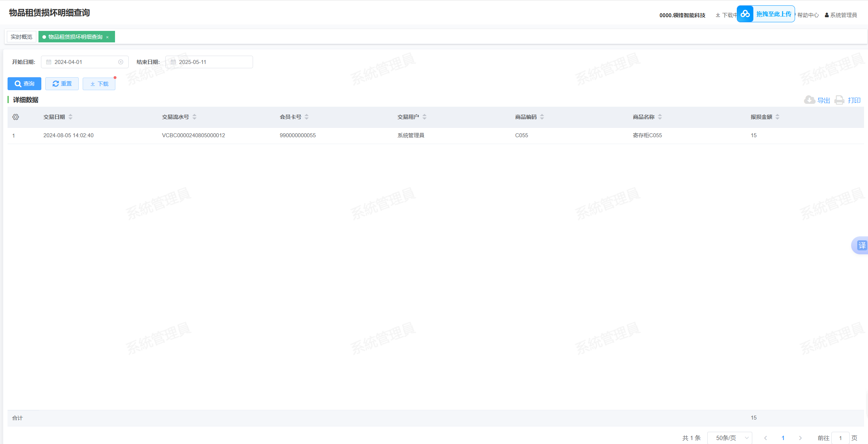Open the floating translate widget
Screen dimensions: 868x444
[862, 245]
